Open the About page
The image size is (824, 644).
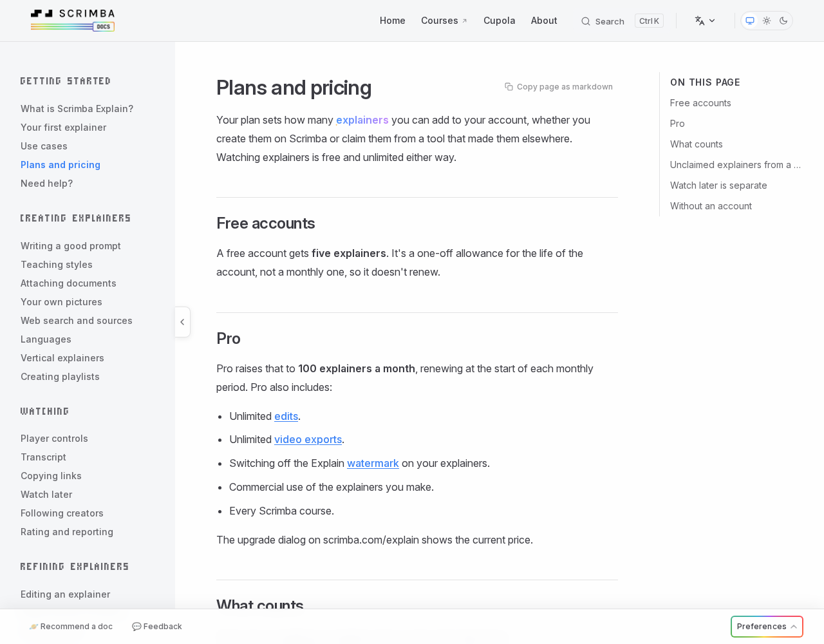[x=544, y=21]
